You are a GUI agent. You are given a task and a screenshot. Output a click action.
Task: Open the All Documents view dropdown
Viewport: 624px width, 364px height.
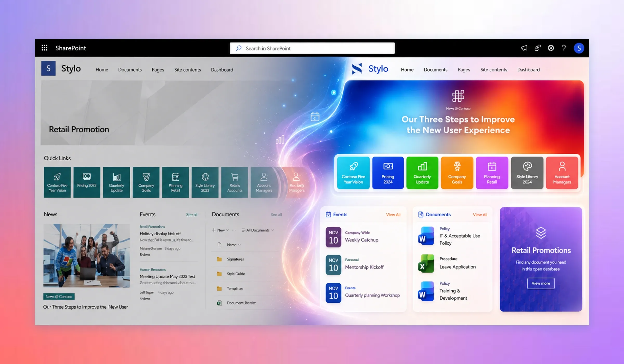(x=258, y=230)
